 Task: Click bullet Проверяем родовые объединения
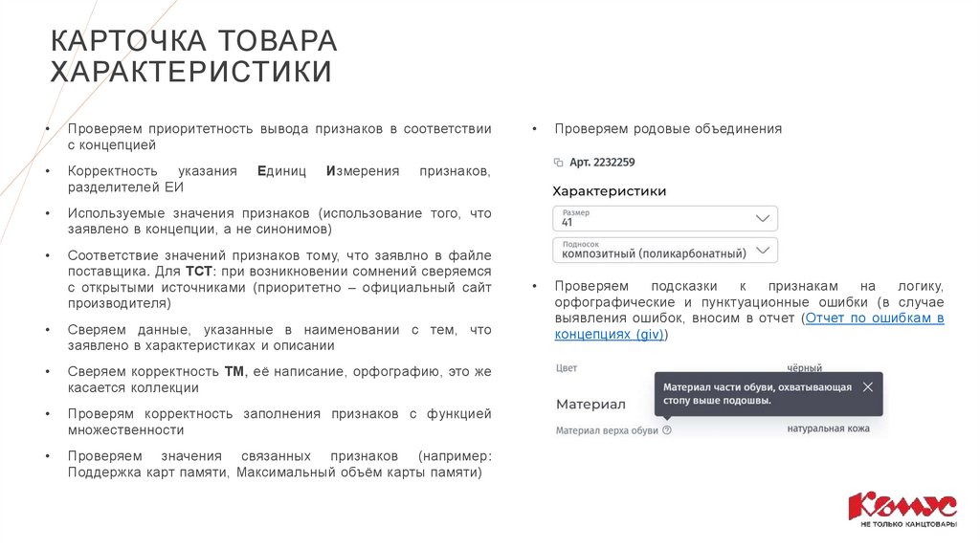pyautogui.click(x=668, y=129)
